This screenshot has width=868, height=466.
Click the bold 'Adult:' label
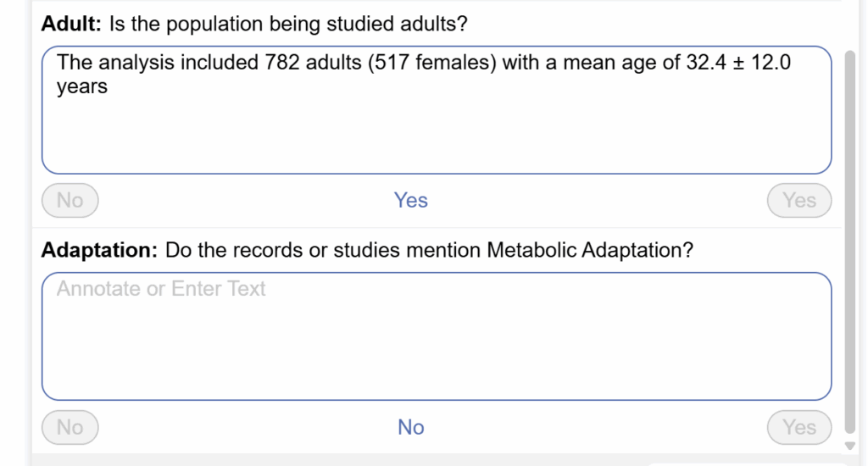pyautogui.click(x=71, y=24)
